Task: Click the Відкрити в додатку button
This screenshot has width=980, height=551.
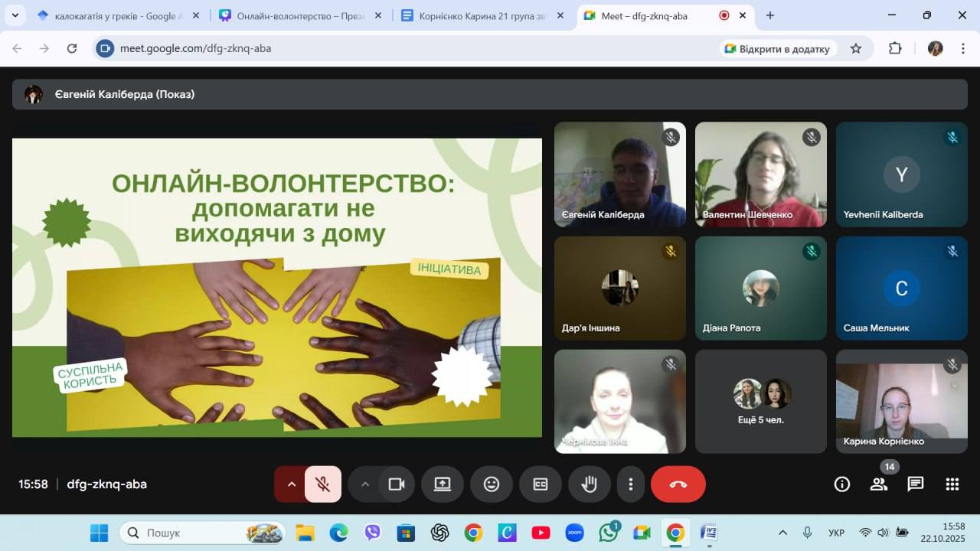Action: tap(777, 49)
